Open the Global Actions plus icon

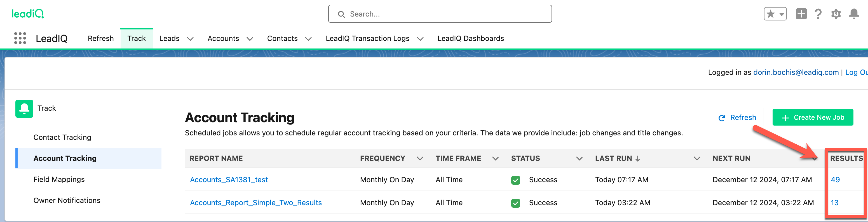tap(801, 14)
